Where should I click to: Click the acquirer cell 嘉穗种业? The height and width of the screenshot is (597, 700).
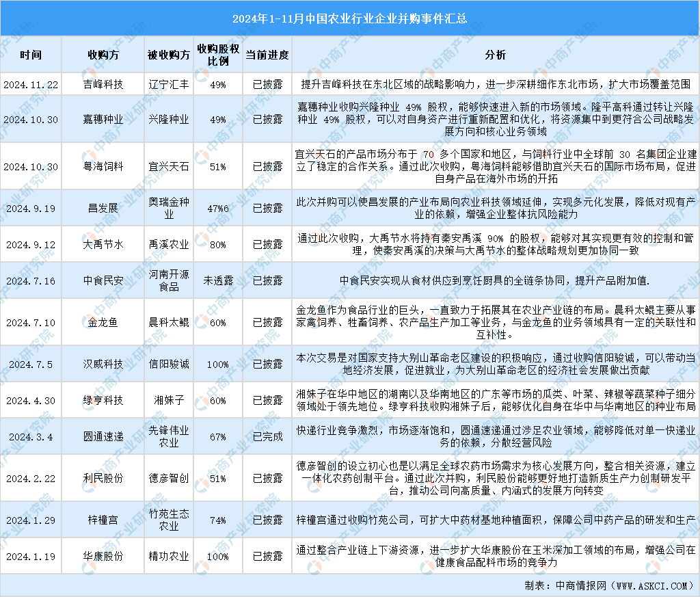pos(103,119)
